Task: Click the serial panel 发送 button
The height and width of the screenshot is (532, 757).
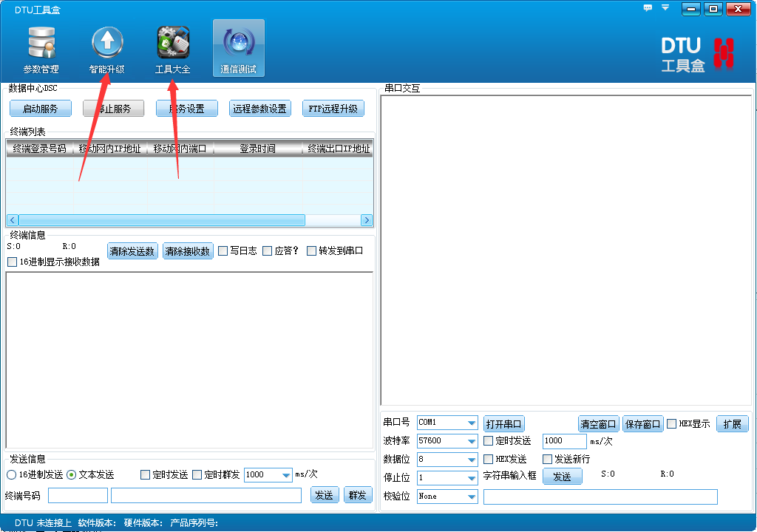Action: tap(563, 477)
